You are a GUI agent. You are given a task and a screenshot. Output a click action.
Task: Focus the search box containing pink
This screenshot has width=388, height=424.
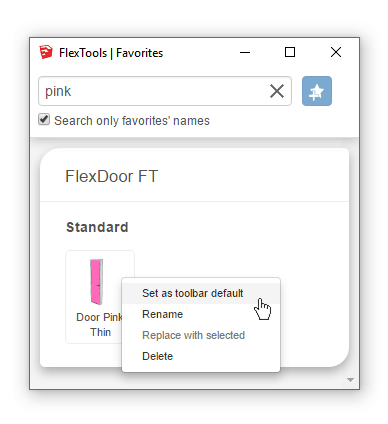[153, 91]
